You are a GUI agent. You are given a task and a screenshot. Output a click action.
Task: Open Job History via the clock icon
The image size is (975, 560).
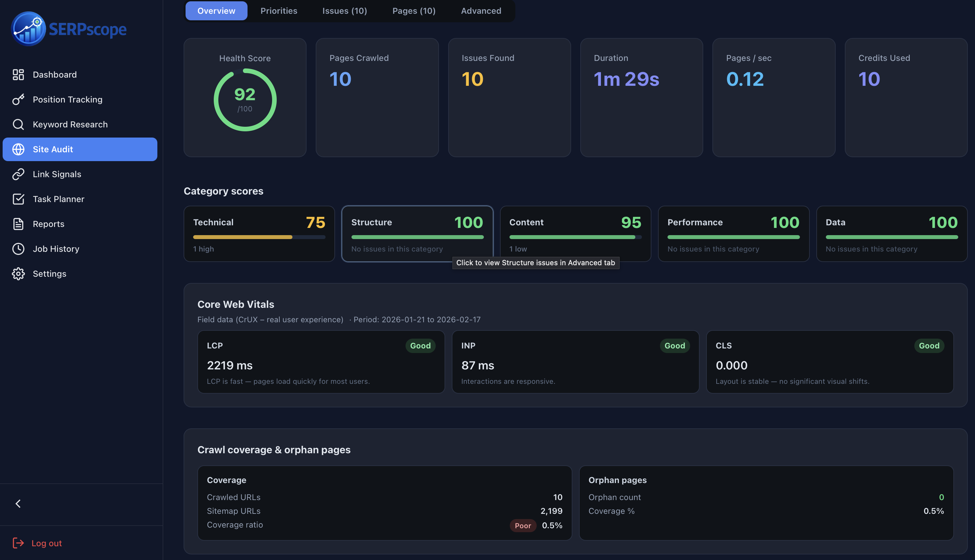pyautogui.click(x=18, y=249)
